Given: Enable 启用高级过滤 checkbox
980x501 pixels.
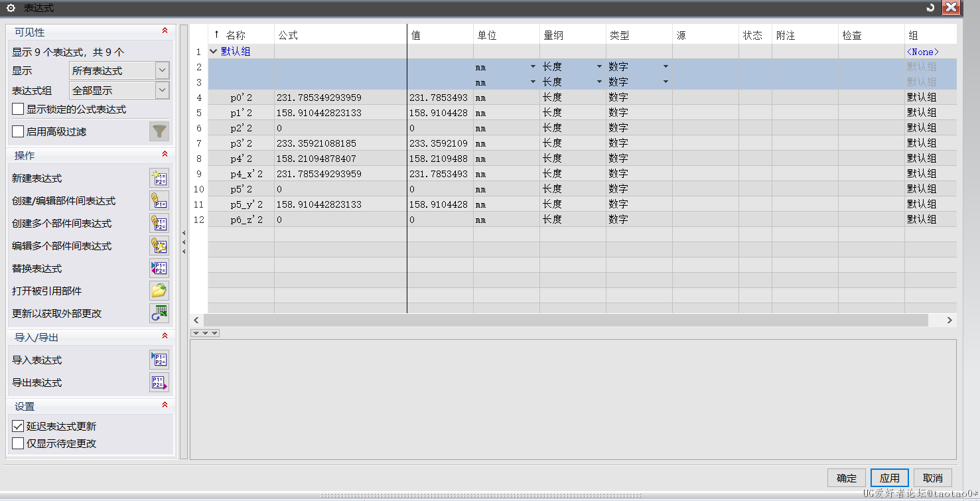Looking at the screenshot, I should [18, 131].
